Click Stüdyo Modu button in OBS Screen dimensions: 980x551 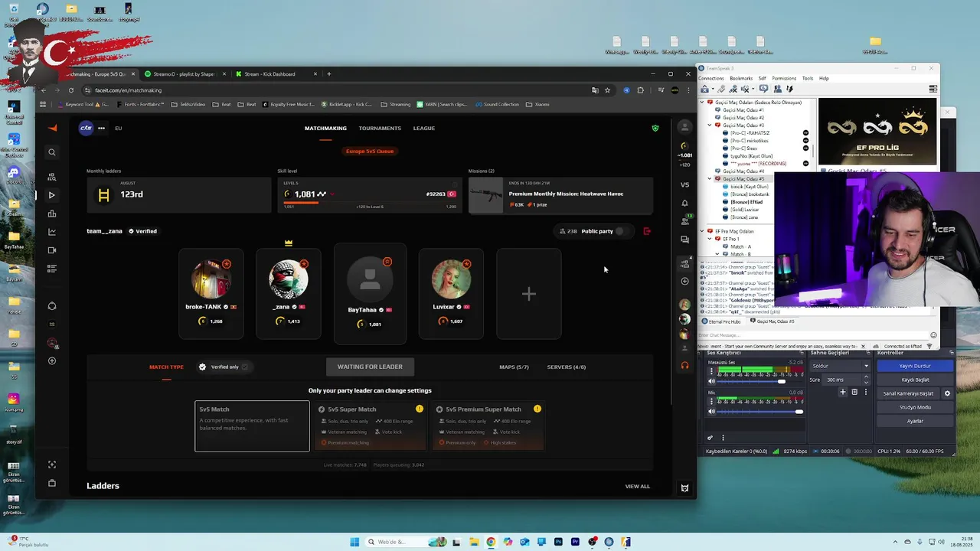click(915, 407)
